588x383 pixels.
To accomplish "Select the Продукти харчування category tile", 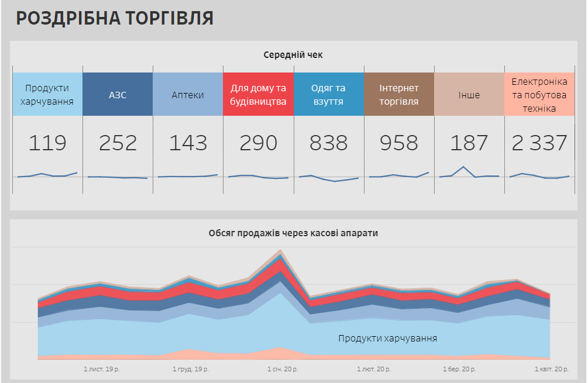I will (x=47, y=94).
